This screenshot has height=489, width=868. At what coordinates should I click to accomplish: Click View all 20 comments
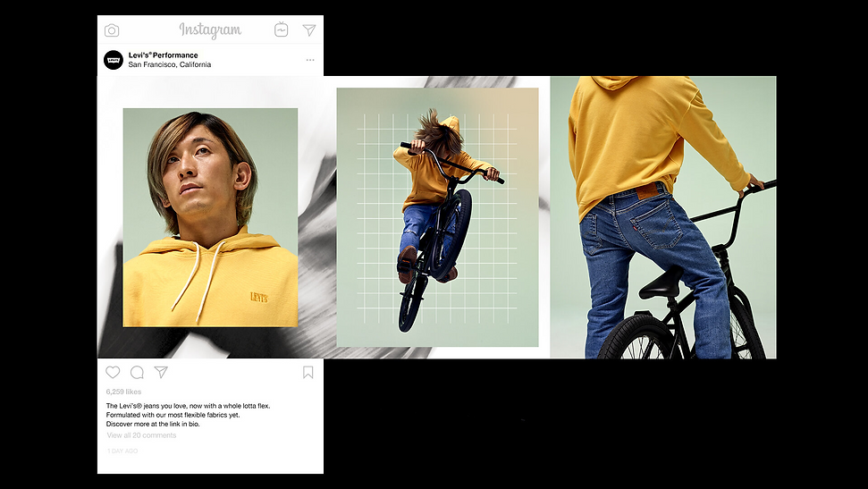click(x=141, y=435)
